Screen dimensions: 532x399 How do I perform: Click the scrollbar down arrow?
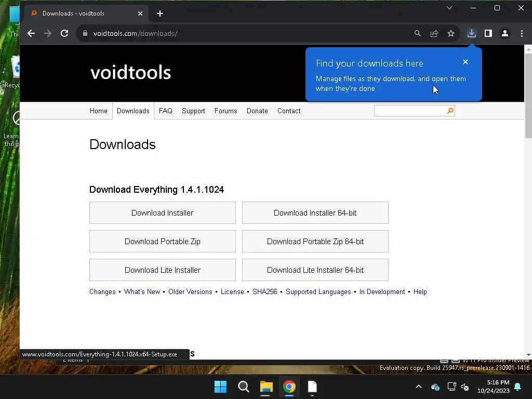pyautogui.click(x=528, y=355)
